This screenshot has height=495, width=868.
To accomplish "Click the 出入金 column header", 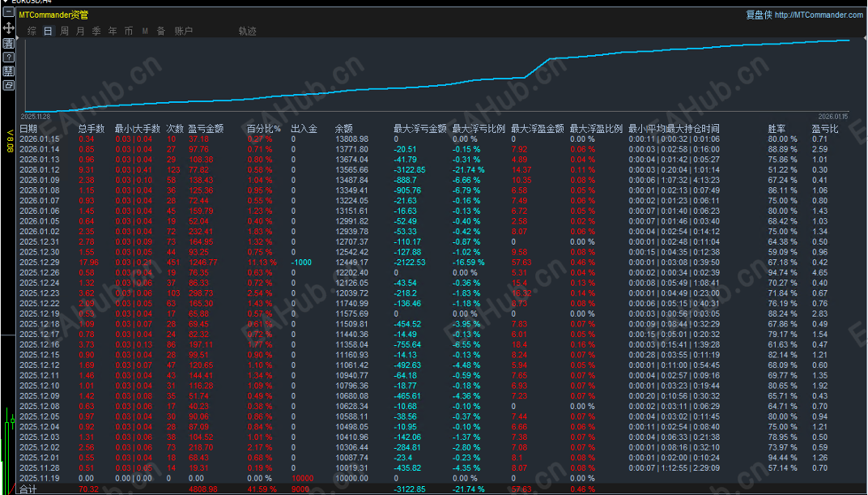I will [x=304, y=129].
